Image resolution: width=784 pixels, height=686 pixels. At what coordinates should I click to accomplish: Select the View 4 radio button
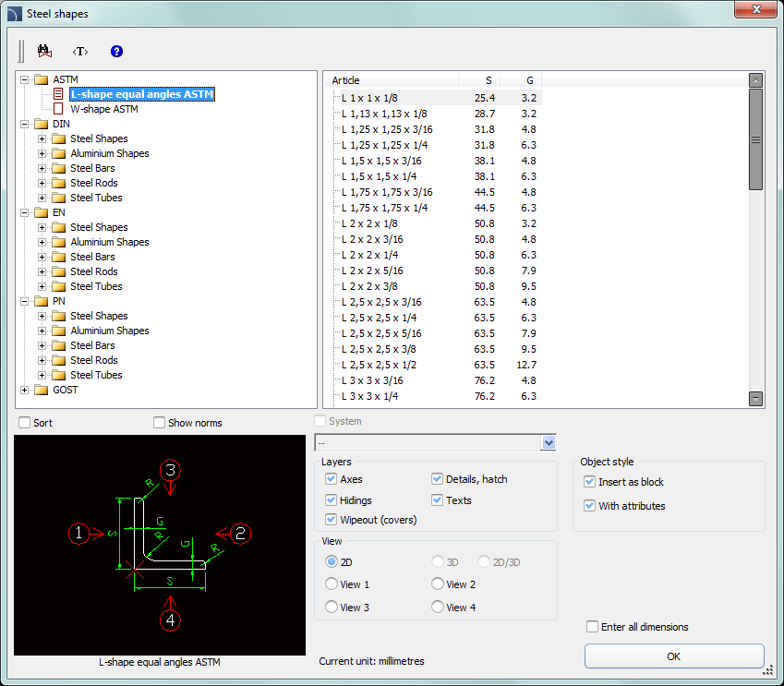pos(438,607)
